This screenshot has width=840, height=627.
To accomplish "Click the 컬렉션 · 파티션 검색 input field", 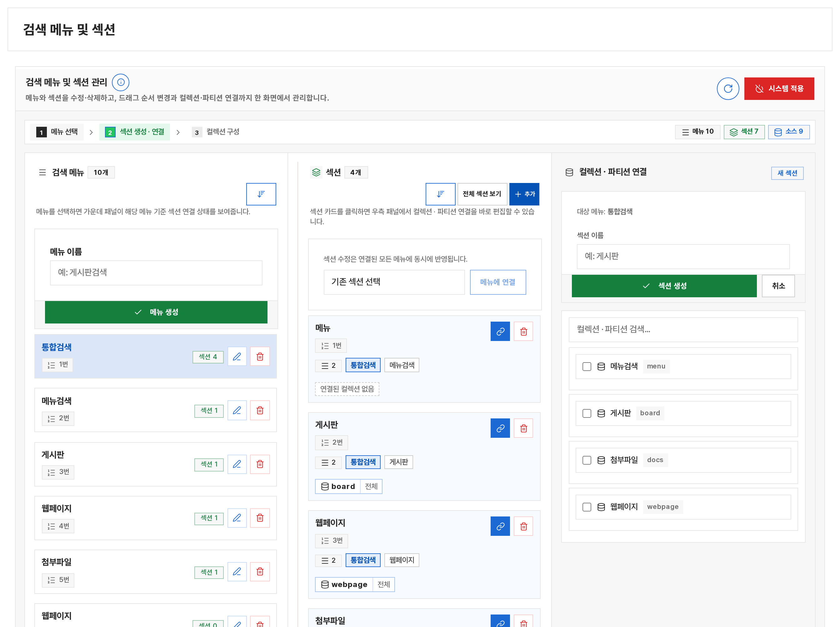I will [683, 329].
